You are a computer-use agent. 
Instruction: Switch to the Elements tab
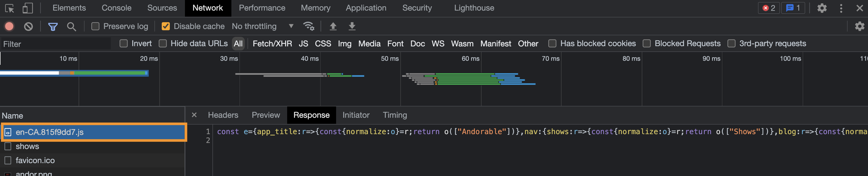(69, 8)
